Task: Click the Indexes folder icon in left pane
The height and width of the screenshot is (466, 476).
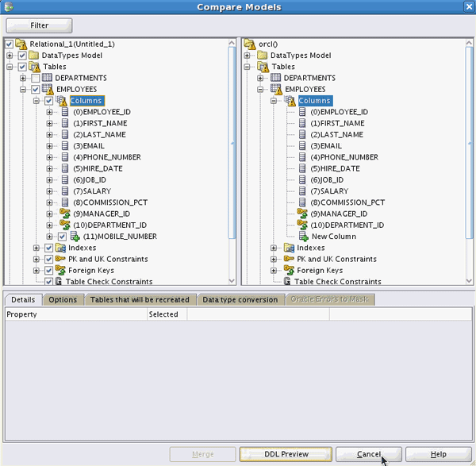Action: coord(61,248)
